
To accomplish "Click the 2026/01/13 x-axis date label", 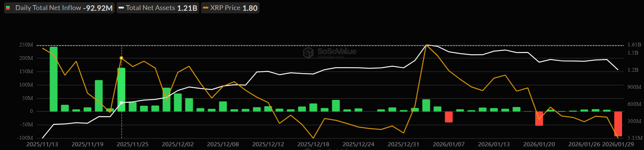I will click(x=494, y=144).
